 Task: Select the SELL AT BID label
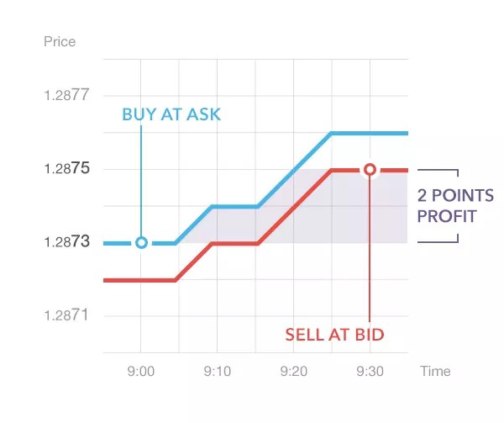[334, 335]
